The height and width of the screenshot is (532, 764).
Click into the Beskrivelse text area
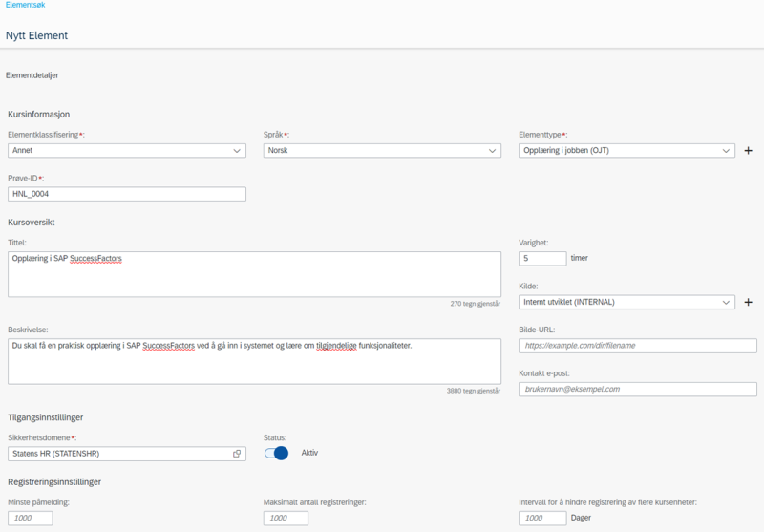coord(254,361)
